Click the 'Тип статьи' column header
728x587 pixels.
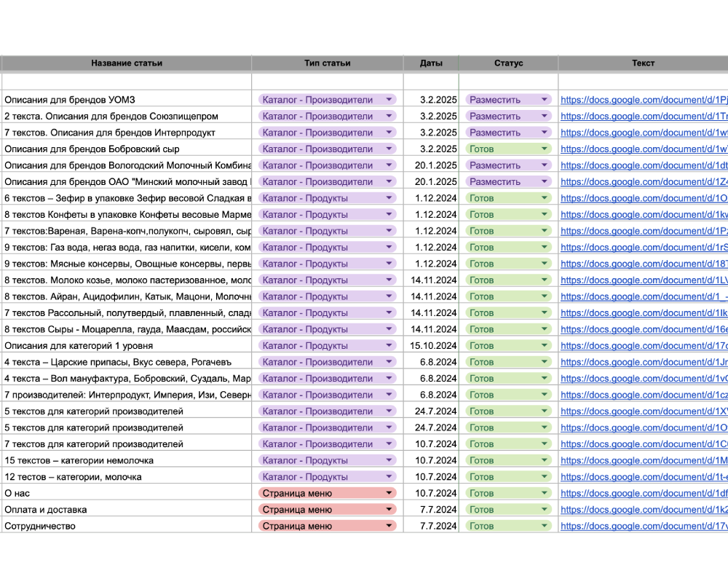coord(328,63)
